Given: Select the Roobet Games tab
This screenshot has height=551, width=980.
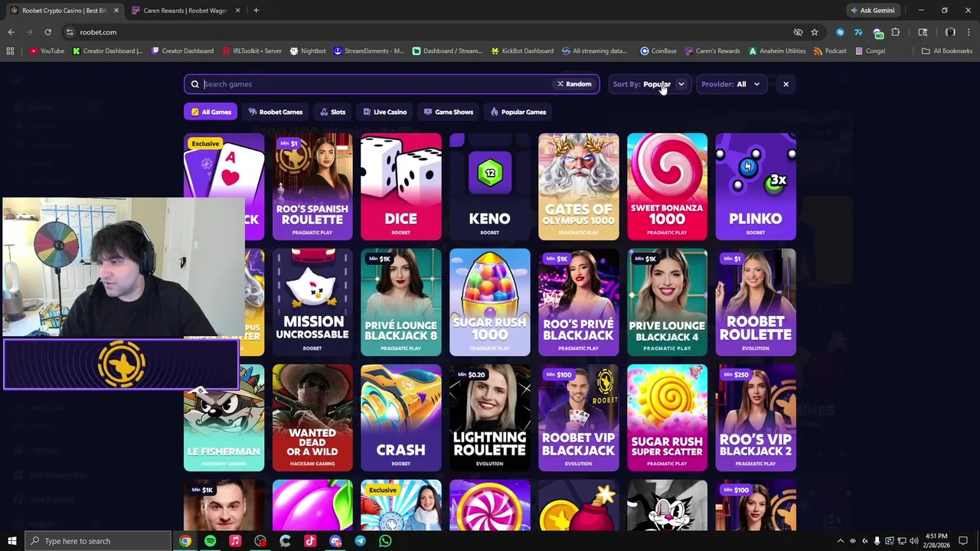Looking at the screenshot, I should 276,112.
